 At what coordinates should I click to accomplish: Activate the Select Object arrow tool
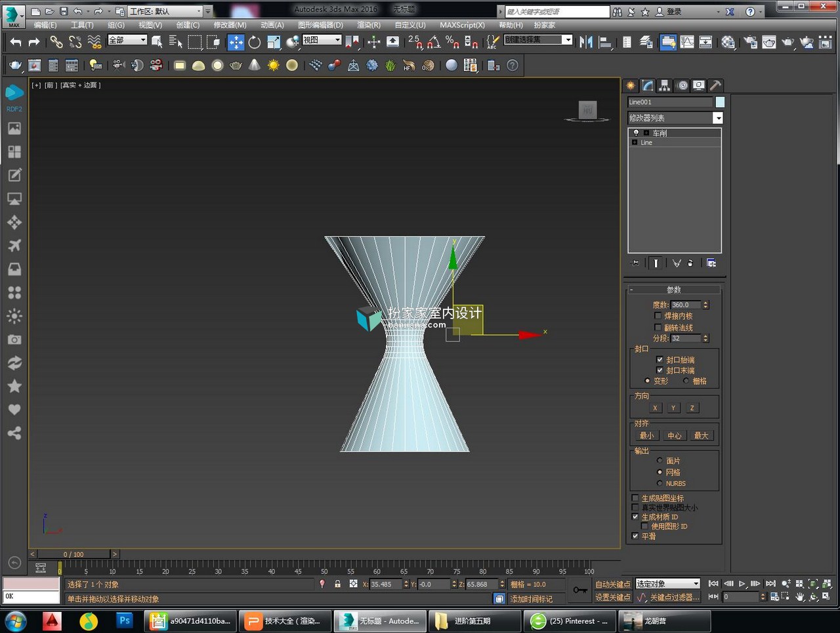coord(157,42)
